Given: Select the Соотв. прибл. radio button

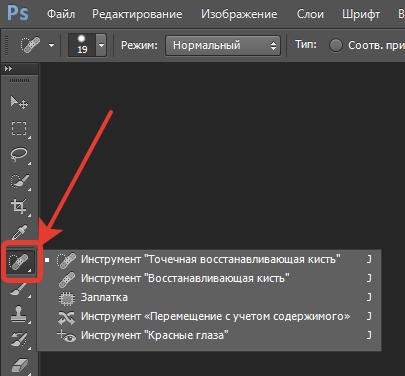Looking at the screenshot, I should coord(336,45).
